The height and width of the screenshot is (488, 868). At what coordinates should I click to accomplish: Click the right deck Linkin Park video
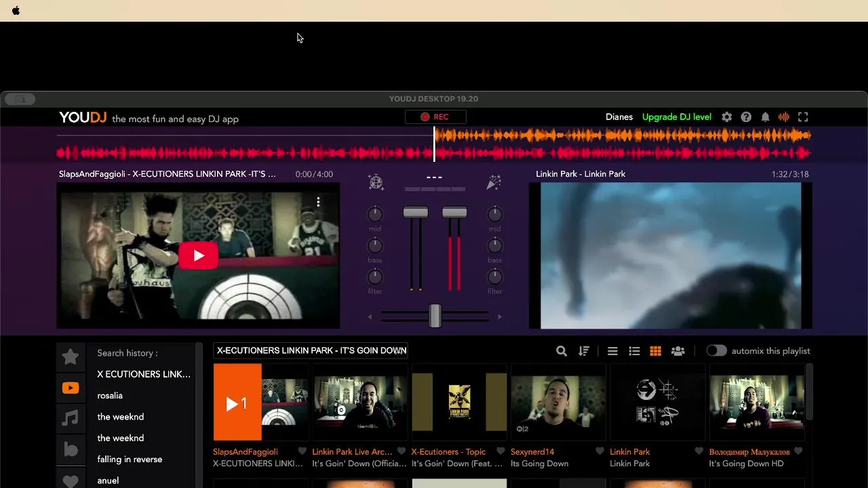point(671,256)
